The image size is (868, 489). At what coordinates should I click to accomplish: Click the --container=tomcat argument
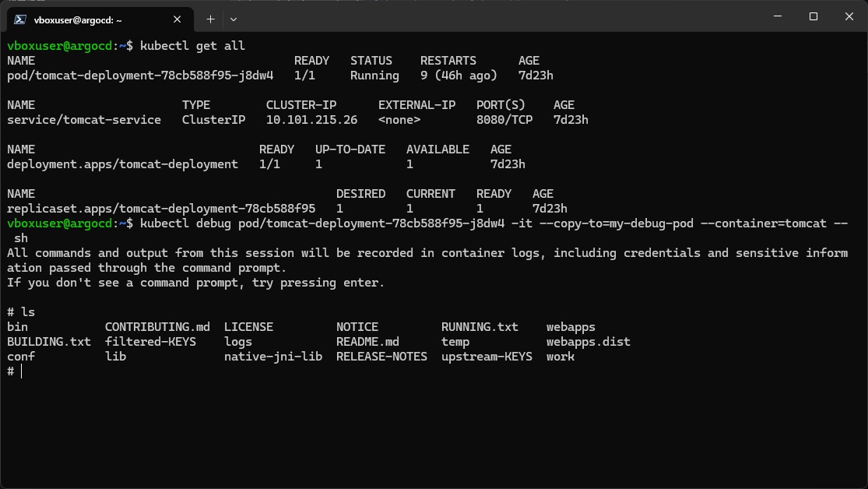(764, 223)
